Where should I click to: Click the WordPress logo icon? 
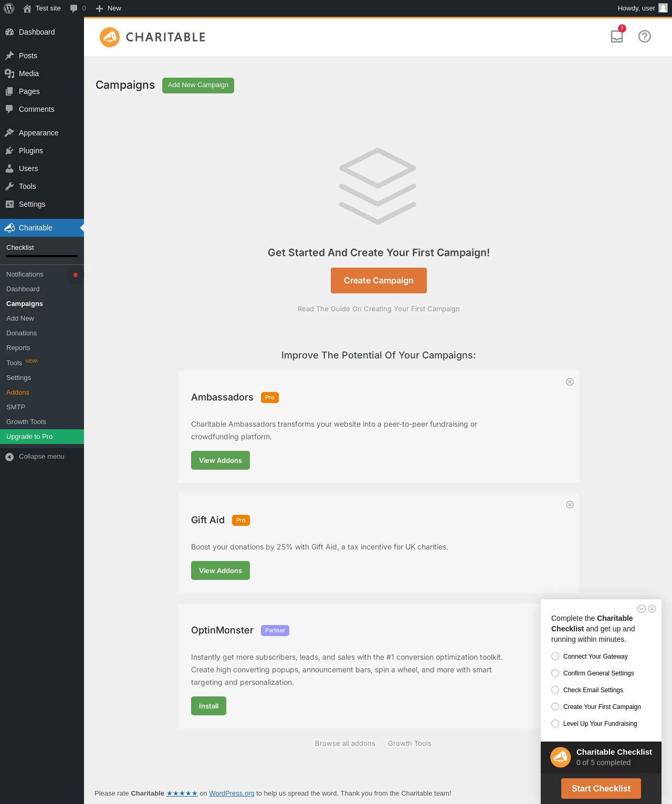[9, 8]
